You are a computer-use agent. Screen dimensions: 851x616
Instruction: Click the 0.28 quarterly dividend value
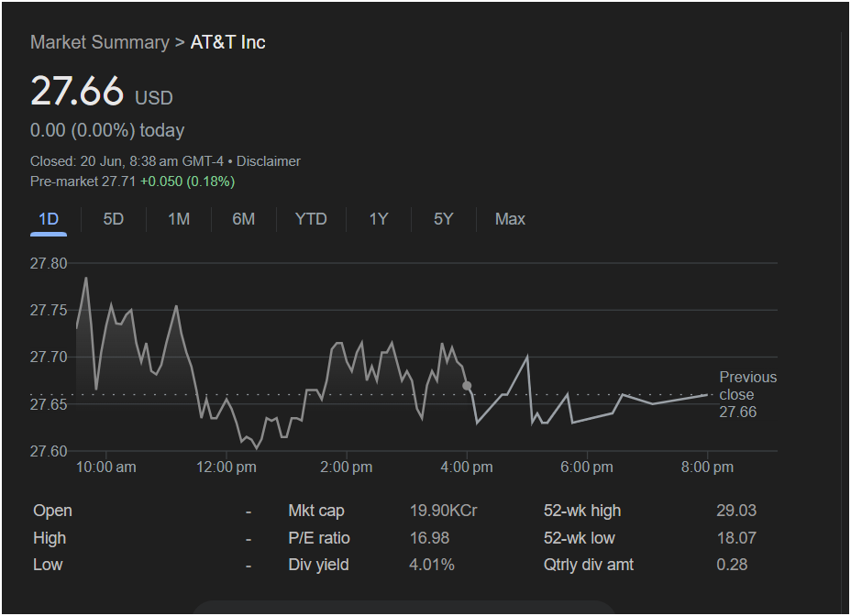(732, 565)
